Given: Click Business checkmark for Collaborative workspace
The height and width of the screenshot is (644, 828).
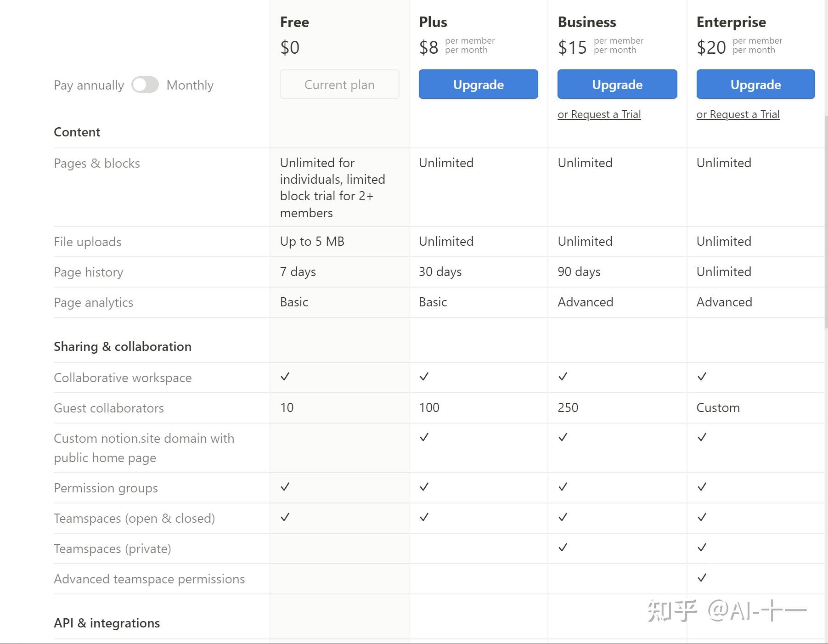Looking at the screenshot, I should 563,377.
